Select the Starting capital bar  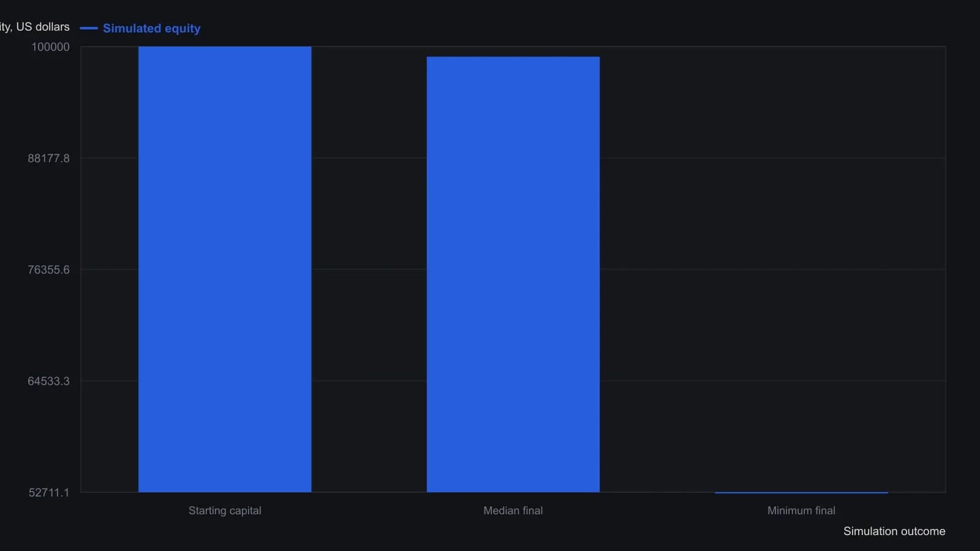tap(225, 269)
